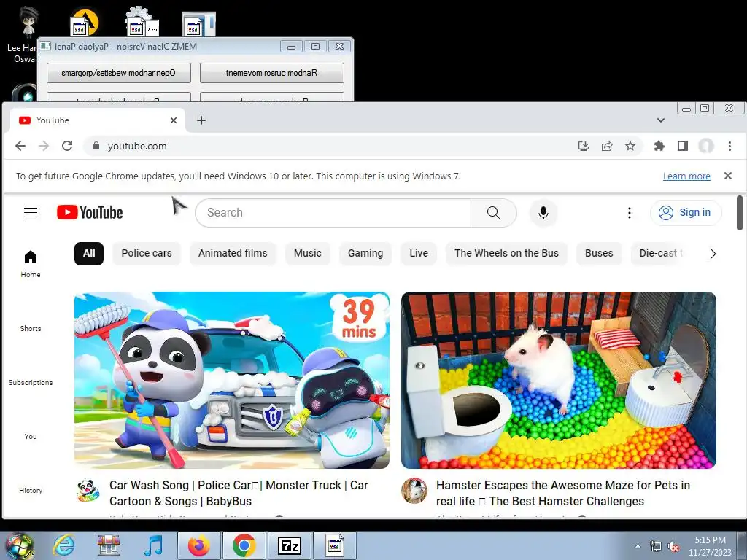Open You section in sidebar
747x560 pixels.
[x=31, y=436]
